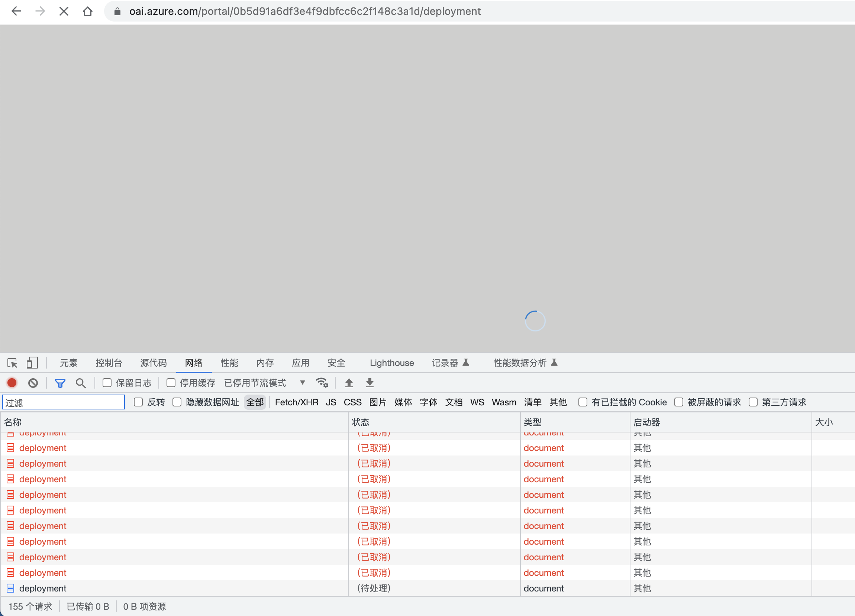The width and height of the screenshot is (855, 616).
Task: Click the clear network log icon
Action: (x=33, y=383)
